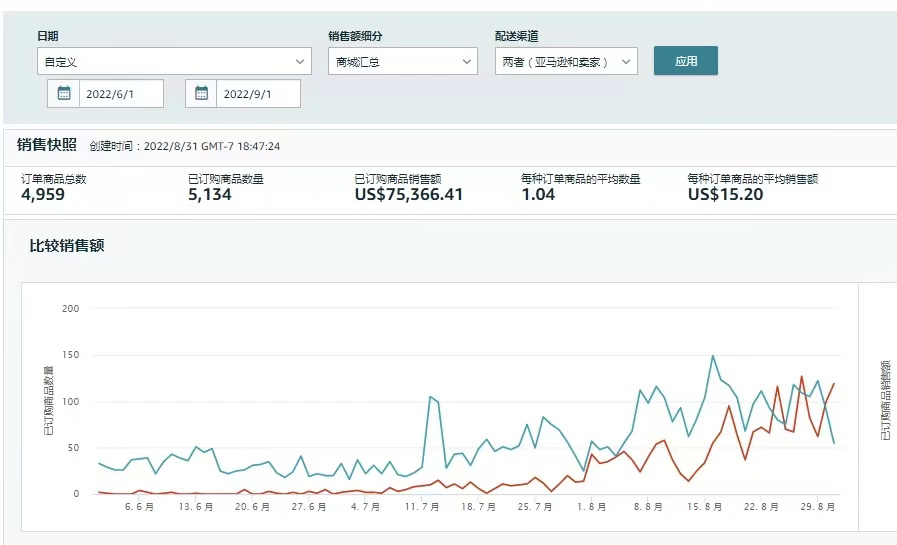Click the teal line peak near 15. 8月

pyautogui.click(x=713, y=356)
